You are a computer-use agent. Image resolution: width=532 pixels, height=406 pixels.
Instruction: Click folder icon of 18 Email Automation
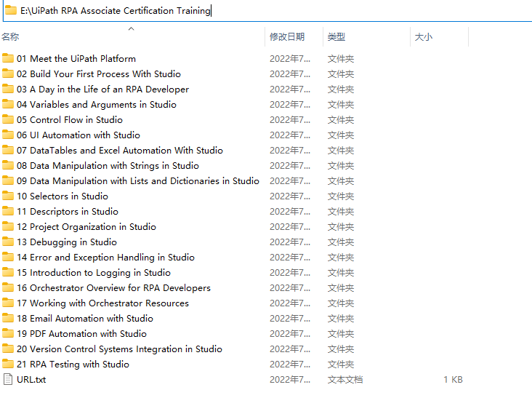[8, 319]
